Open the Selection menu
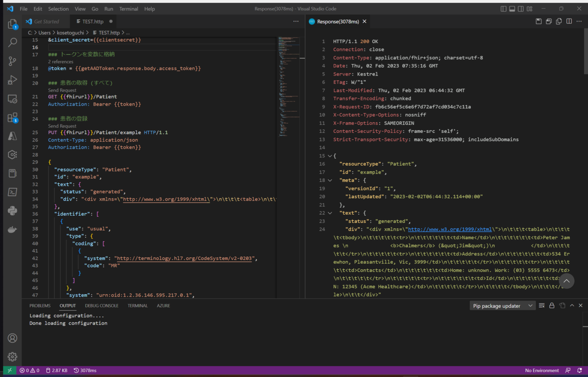The image size is (588, 377). pos(58,9)
